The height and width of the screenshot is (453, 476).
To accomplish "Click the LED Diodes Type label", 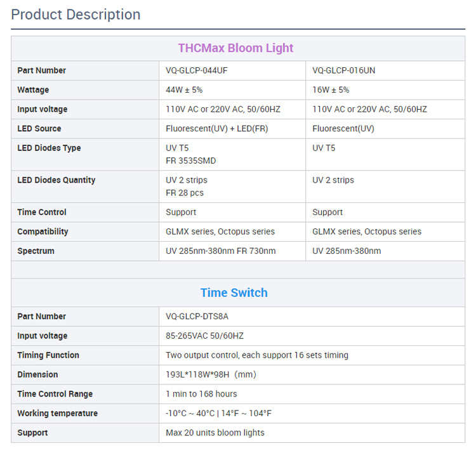I will pos(49,148).
